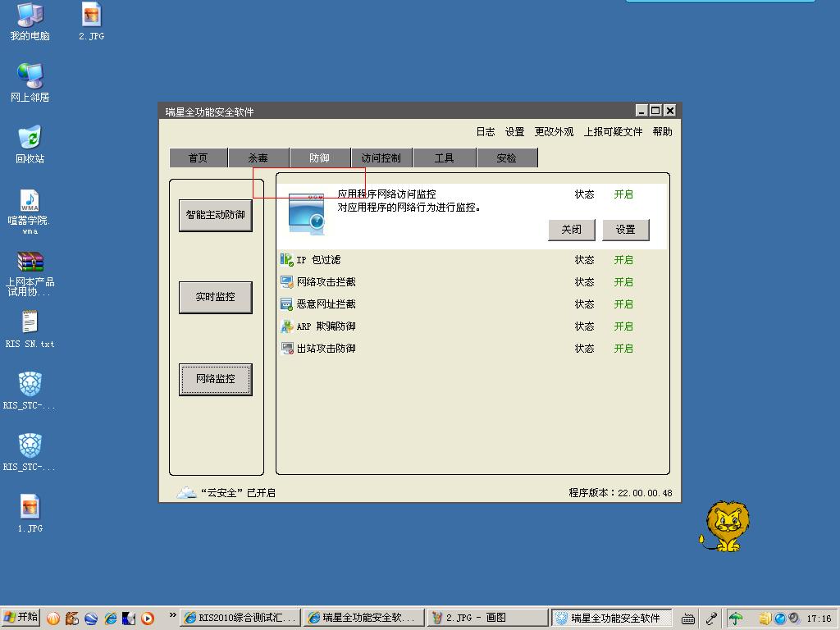
Task: Switch to the 访问控制 tab
Action: click(x=381, y=158)
